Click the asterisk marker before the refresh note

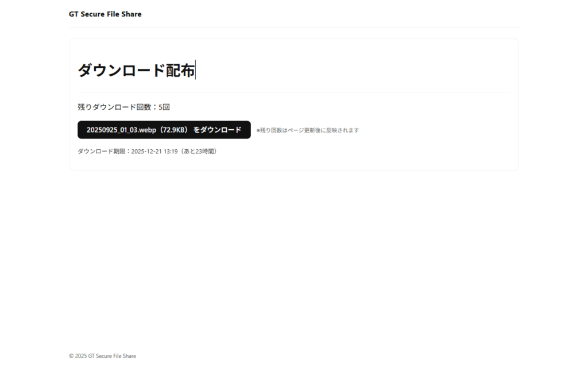point(259,130)
